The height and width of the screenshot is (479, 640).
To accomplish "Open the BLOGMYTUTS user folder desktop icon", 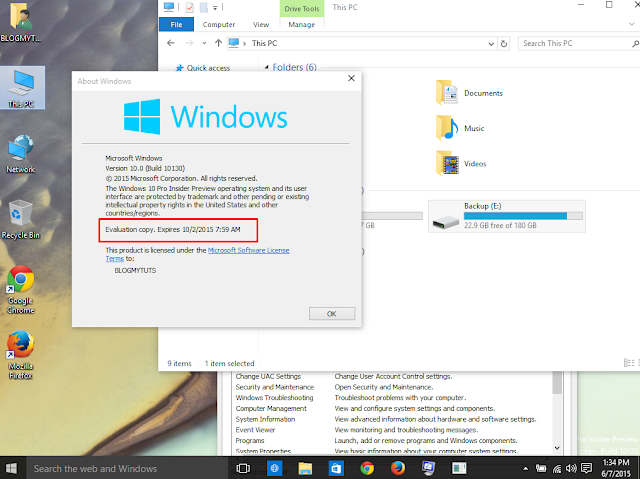I will coord(20,21).
